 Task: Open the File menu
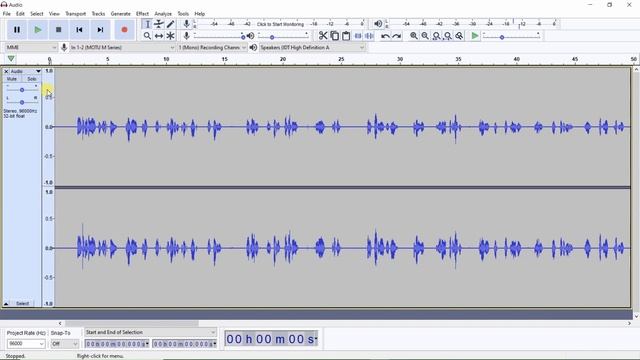click(7, 14)
